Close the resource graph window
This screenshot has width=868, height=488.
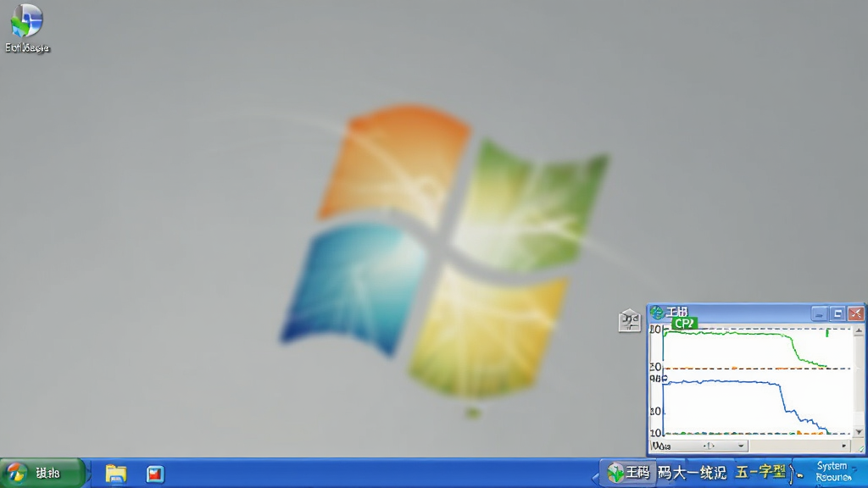pos(856,313)
